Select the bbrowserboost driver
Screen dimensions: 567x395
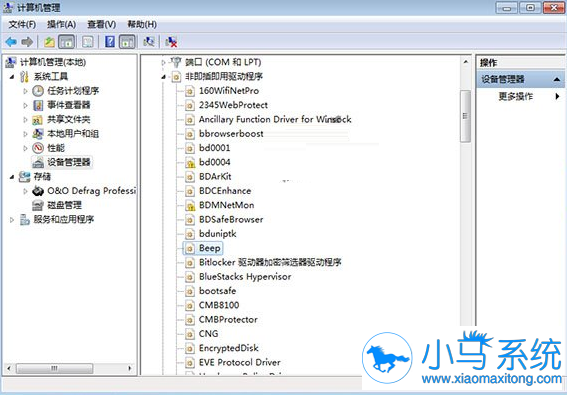tap(231, 134)
